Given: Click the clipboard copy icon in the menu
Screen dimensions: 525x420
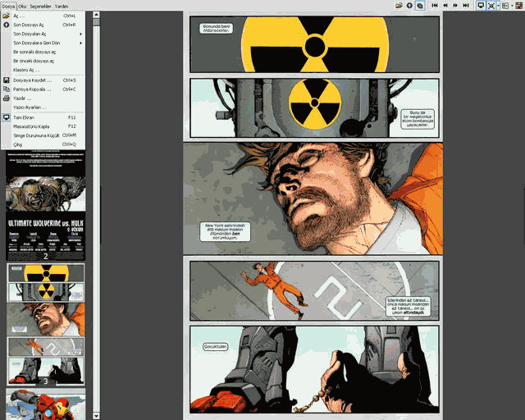Looking at the screenshot, I should 6,89.
